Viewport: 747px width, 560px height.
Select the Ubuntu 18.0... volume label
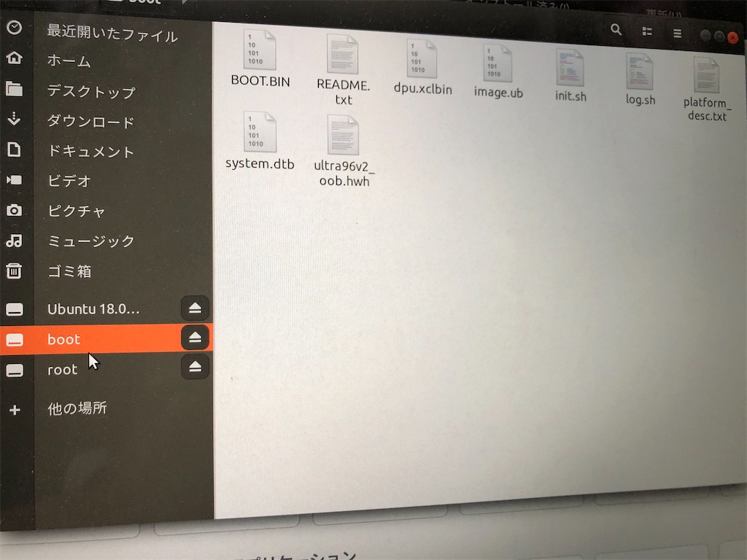point(93,309)
